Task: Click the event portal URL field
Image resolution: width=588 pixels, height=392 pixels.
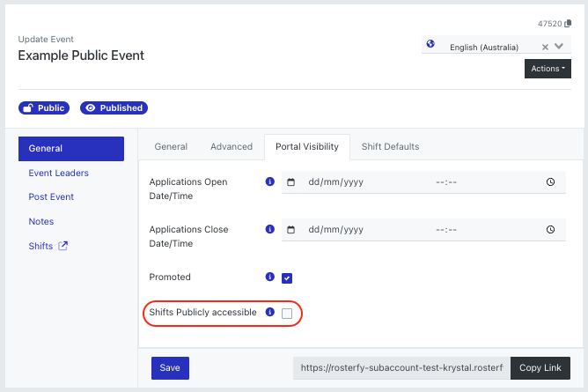Action: [x=401, y=368]
